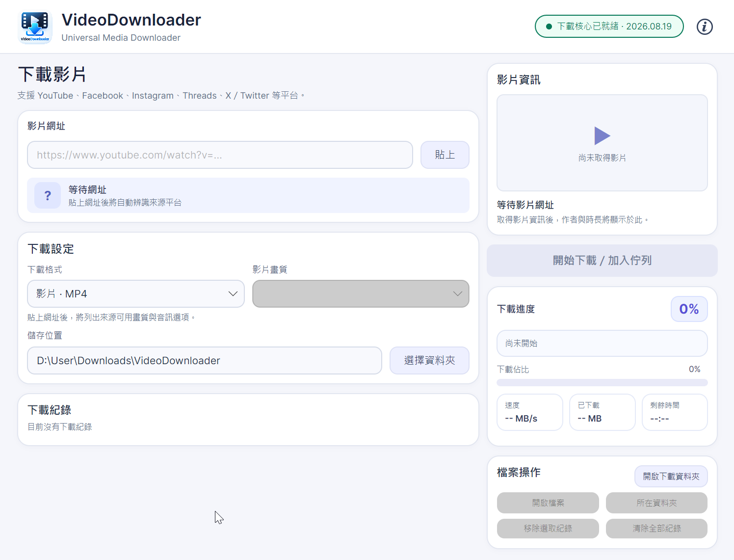Open the 下載格式 dropdown (影片 · MP4)
This screenshot has width=734, height=560.
tap(136, 294)
